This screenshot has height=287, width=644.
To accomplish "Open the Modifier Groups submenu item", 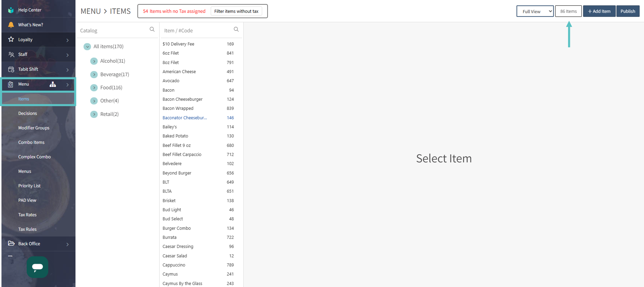I will tap(34, 128).
